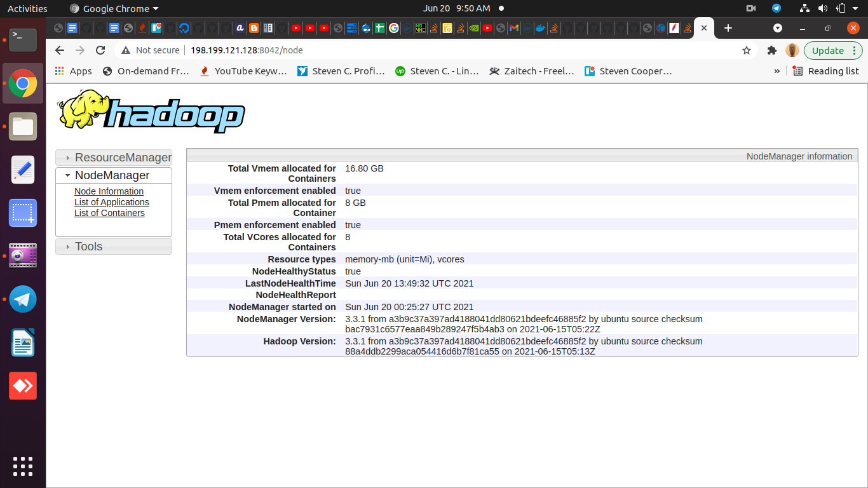Open the Node Information link
This screenshot has width=868, height=488.
click(x=109, y=191)
